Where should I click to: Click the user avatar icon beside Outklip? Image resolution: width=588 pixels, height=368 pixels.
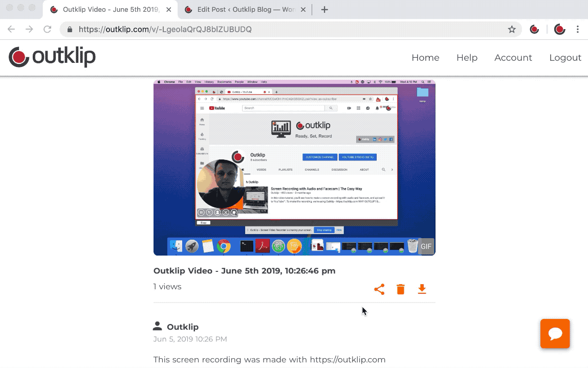click(x=158, y=326)
